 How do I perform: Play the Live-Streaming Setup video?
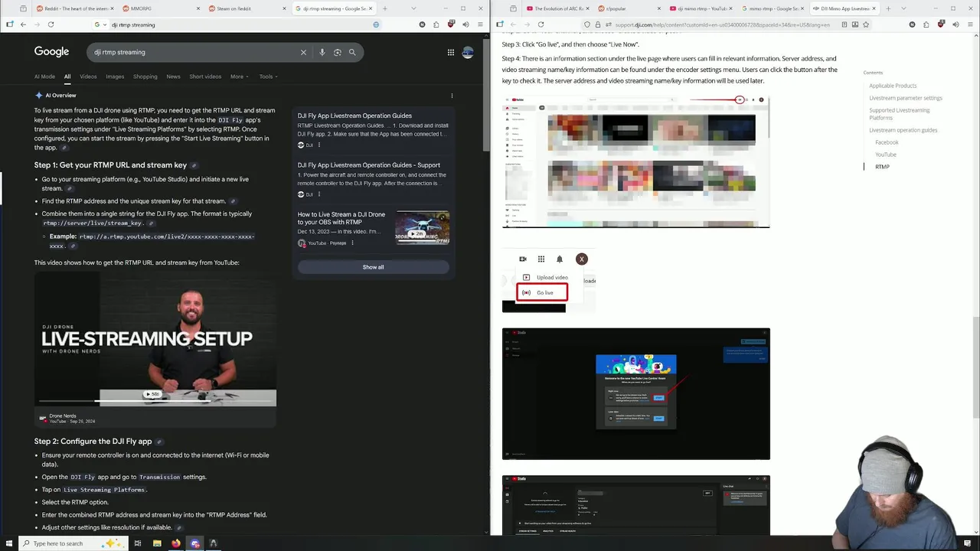click(155, 339)
